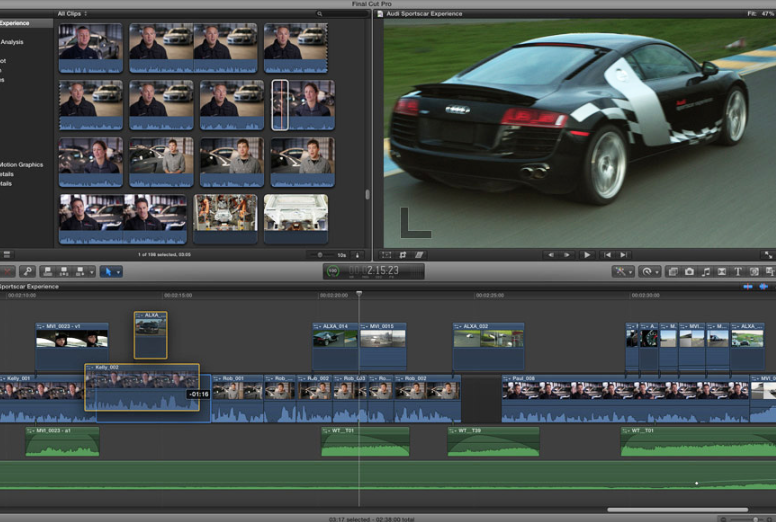Open the retime speed menu
This screenshot has width=776, height=522.
point(649,271)
